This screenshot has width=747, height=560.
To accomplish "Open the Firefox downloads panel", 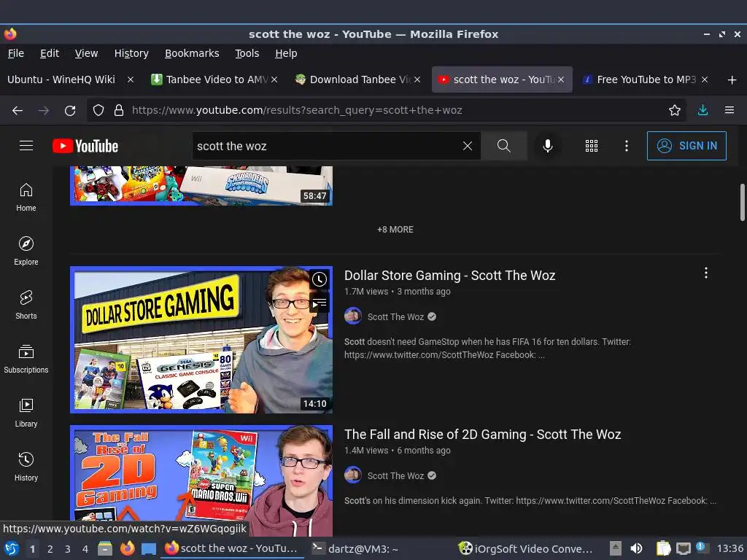I will pos(703,111).
